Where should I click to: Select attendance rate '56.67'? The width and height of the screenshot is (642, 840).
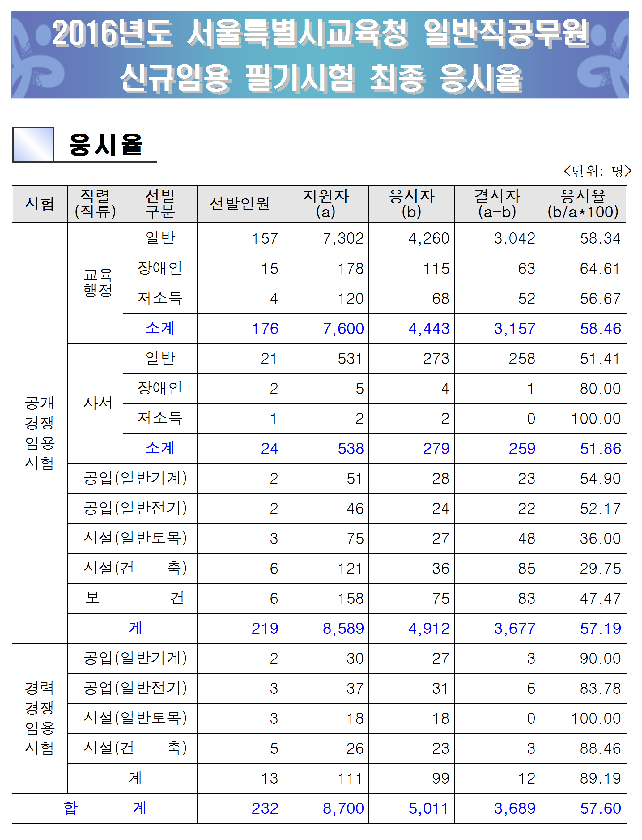600,299
